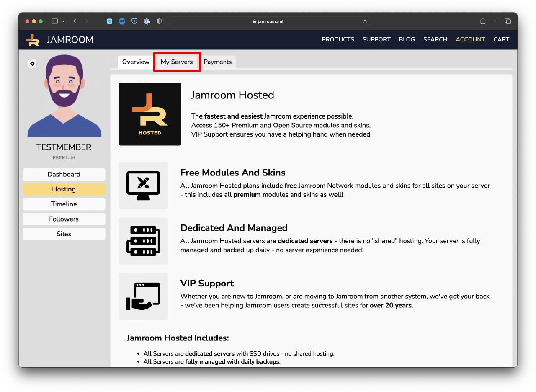The width and height of the screenshot is (536, 392).
Task: Open the Safari share icon
Action: pyautogui.click(x=483, y=21)
